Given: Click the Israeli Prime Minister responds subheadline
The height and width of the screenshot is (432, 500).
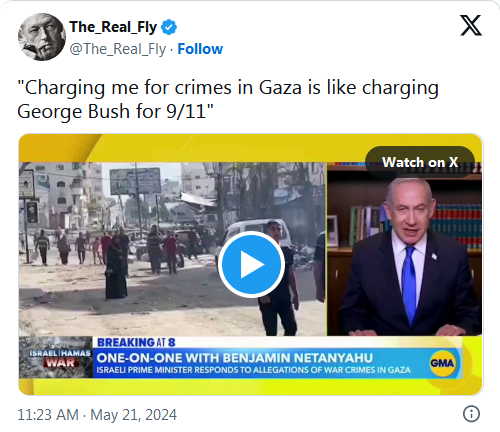Looking at the screenshot, I should tap(253, 370).
